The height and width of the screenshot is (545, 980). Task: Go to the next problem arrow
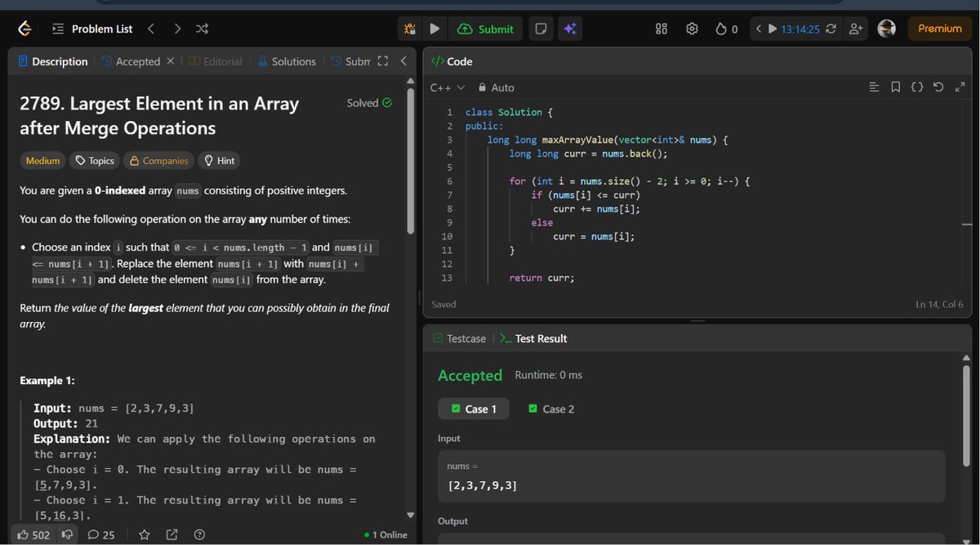[x=177, y=29]
